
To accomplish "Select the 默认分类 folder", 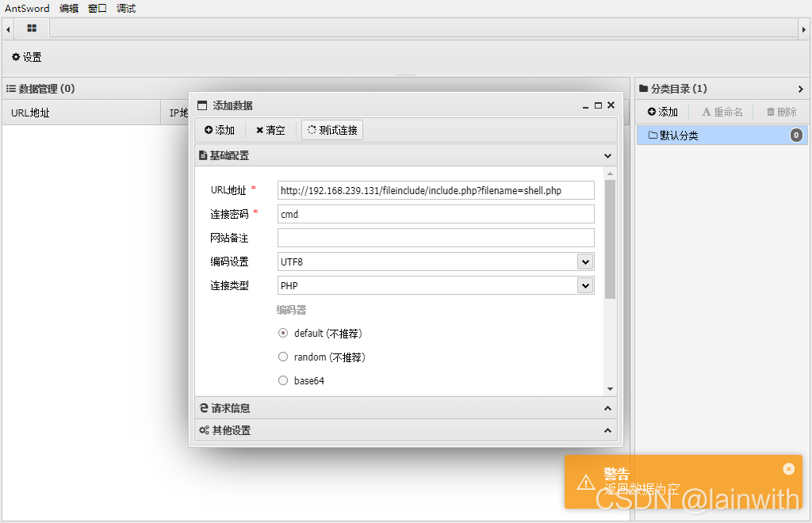I will pos(722,136).
